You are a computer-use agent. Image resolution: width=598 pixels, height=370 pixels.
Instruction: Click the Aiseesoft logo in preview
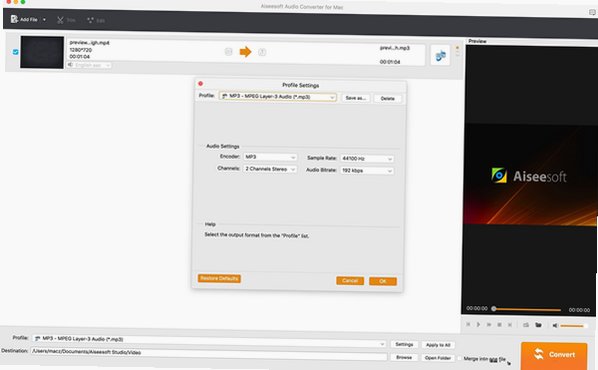[x=529, y=176]
